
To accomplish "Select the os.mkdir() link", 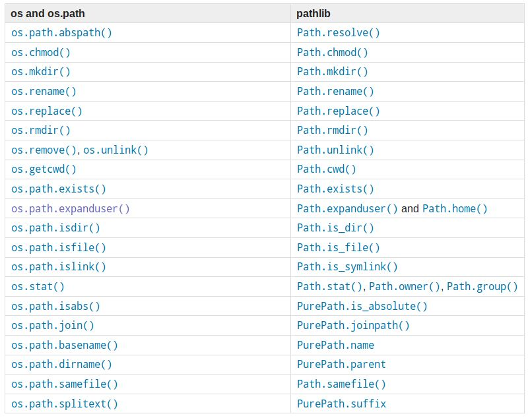I will point(37,71).
